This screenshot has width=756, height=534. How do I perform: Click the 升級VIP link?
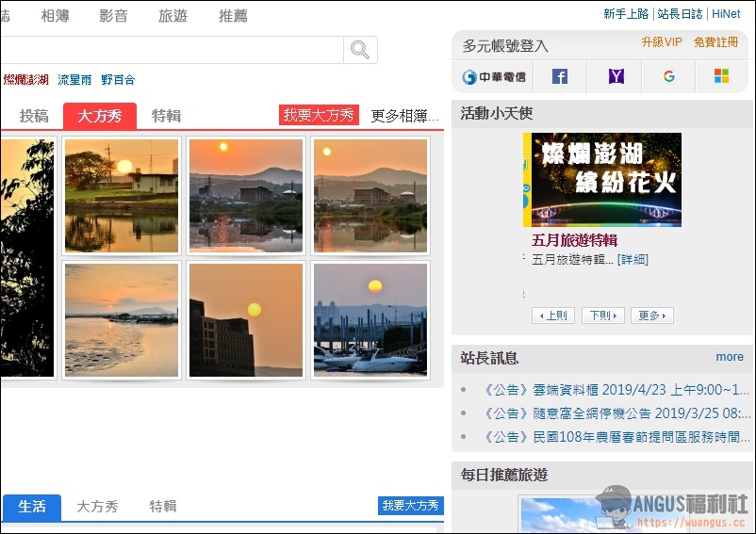pyautogui.click(x=661, y=42)
